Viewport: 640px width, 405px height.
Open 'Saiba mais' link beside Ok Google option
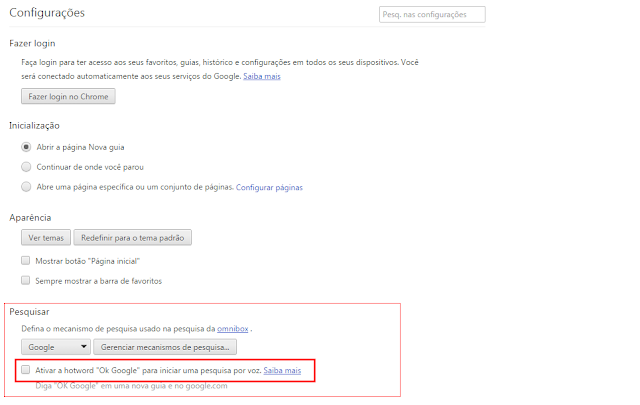[x=282, y=370]
